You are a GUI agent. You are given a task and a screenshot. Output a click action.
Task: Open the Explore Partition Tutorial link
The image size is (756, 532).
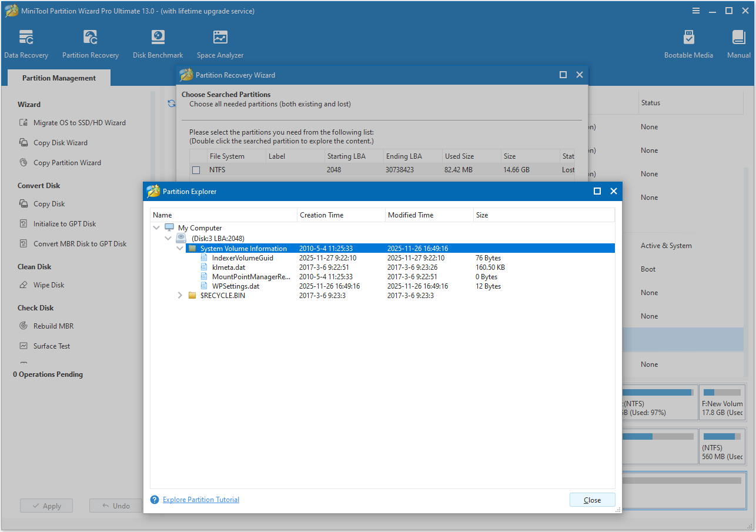click(x=201, y=500)
